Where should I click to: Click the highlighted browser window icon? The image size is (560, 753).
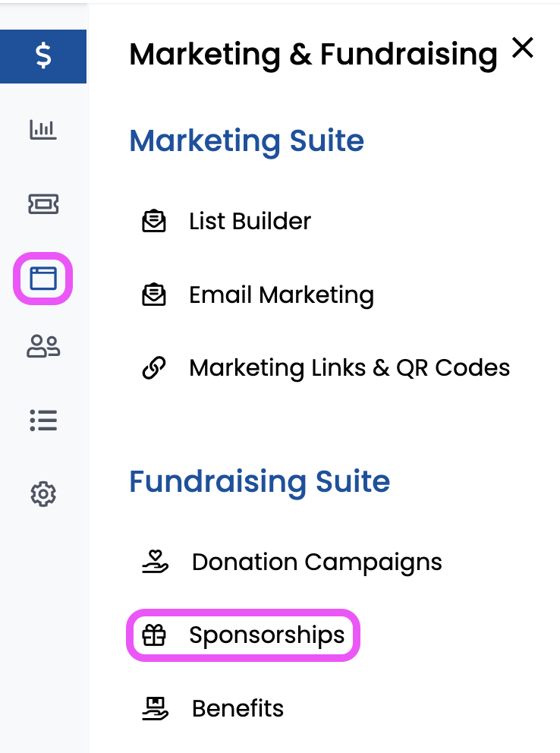(43, 279)
